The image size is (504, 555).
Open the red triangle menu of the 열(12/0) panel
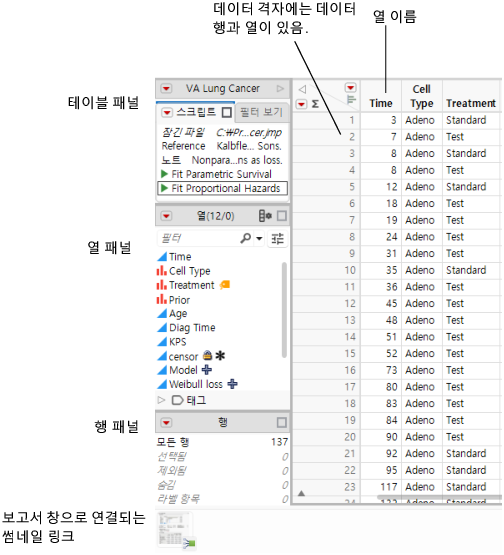(166, 216)
